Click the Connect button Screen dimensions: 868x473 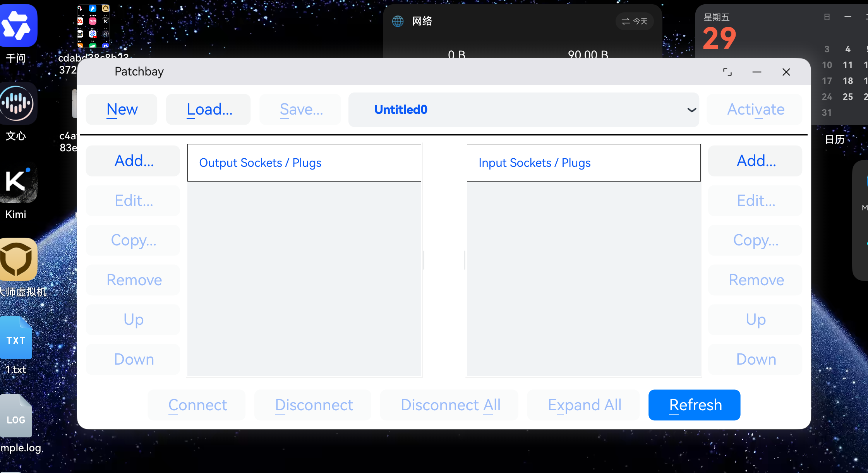[x=197, y=405]
